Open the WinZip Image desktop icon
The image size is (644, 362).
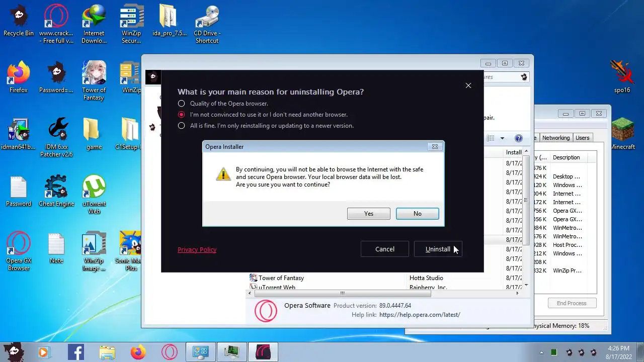[x=94, y=251]
